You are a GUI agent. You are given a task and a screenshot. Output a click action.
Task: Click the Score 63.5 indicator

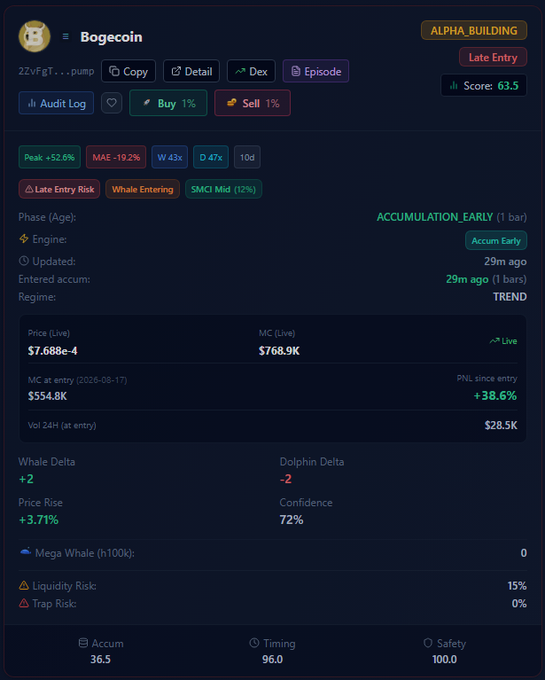click(484, 85)
